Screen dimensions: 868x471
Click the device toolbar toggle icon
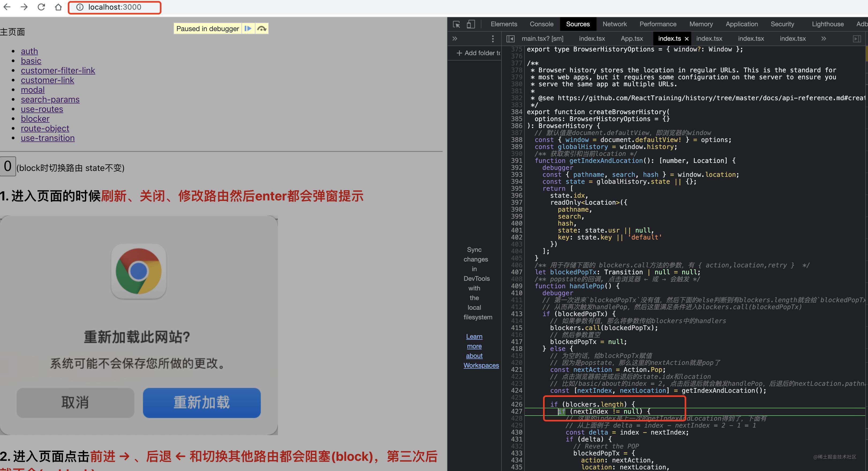pyautogui.click(x=471, y=24)
